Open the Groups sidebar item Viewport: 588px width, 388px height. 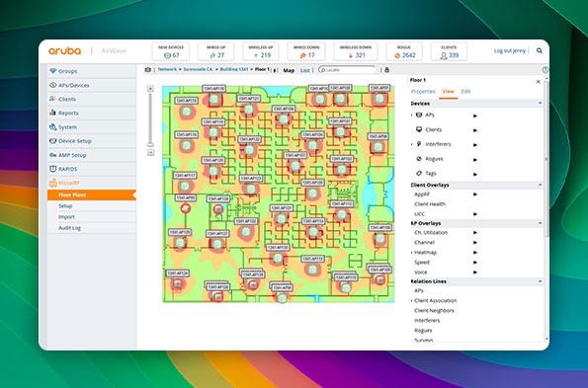tap(92, 71)
